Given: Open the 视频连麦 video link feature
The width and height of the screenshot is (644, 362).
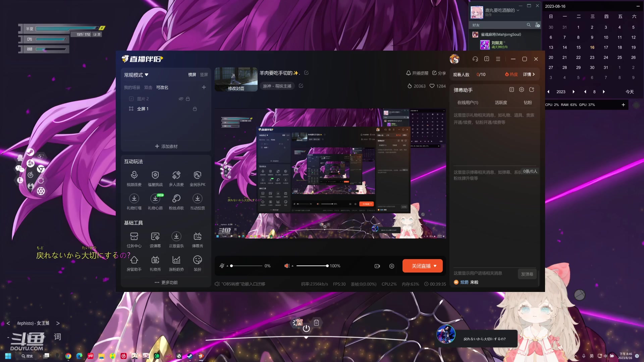Looking at the screenshot, I should (134, 178).
